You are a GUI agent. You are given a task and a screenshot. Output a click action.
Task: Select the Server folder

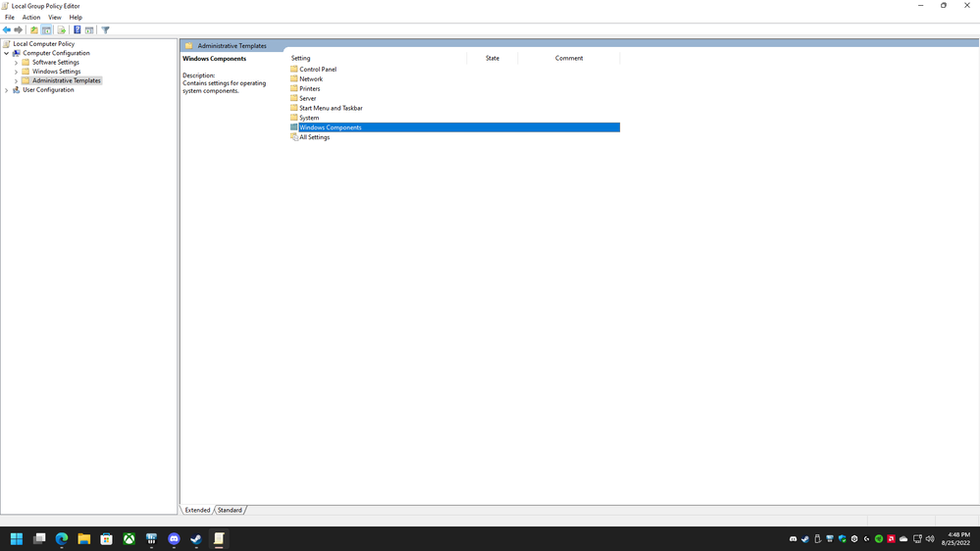(307, 99)
